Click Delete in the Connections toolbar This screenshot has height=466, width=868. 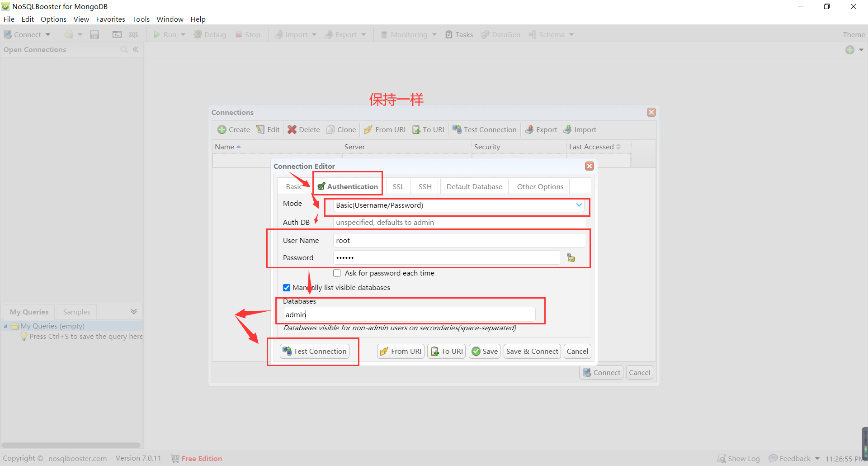[304, 129]
